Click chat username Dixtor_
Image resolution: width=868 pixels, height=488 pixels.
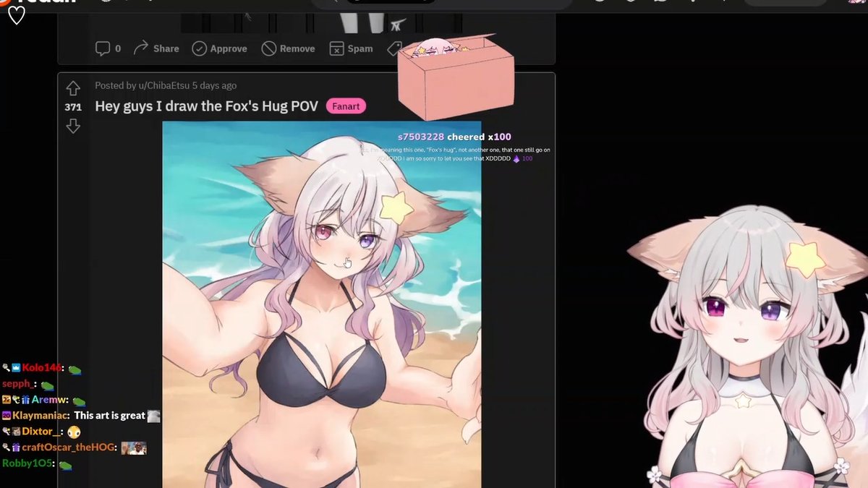tap(41, 432)
